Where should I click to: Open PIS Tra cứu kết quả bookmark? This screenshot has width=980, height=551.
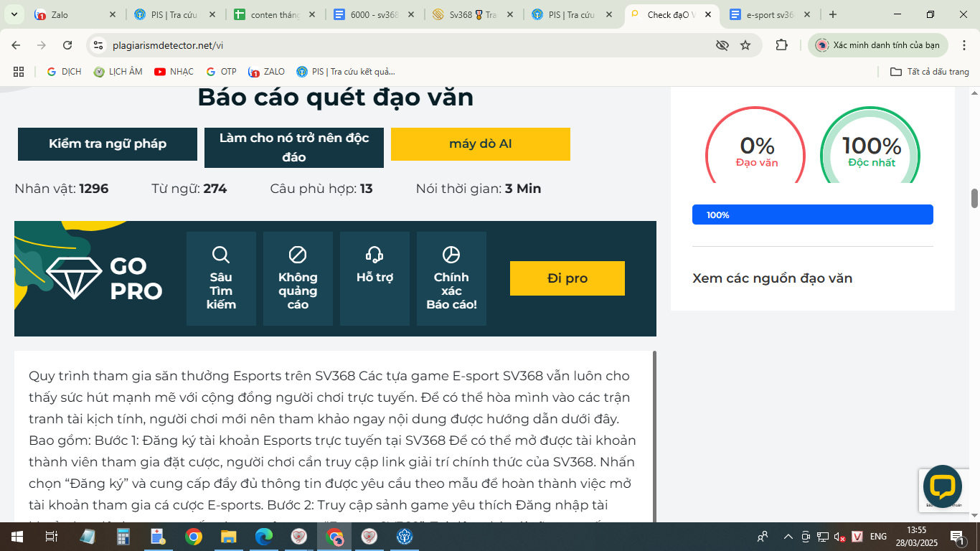(346, 72)
